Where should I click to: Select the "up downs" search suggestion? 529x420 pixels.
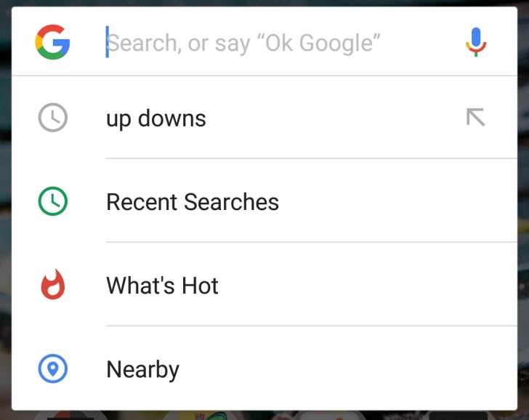click(156, 118)
